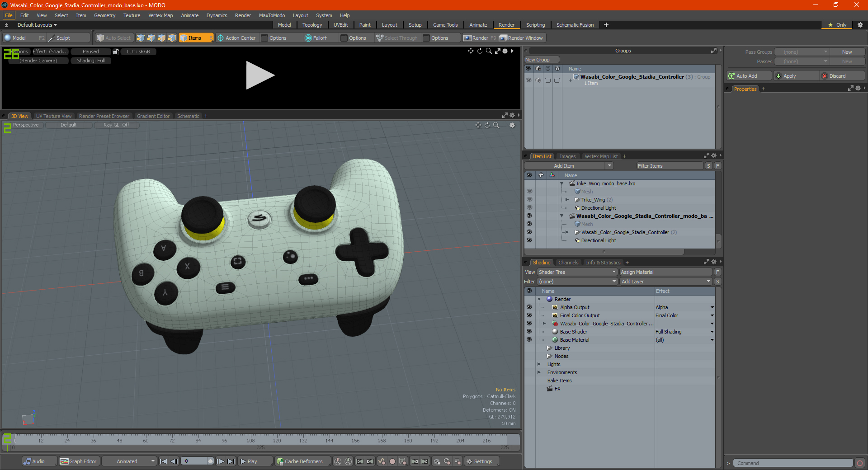
Task: Click the 3D viewport pan arrows icon
Action: pyautogui.click(x=478, y=125)
